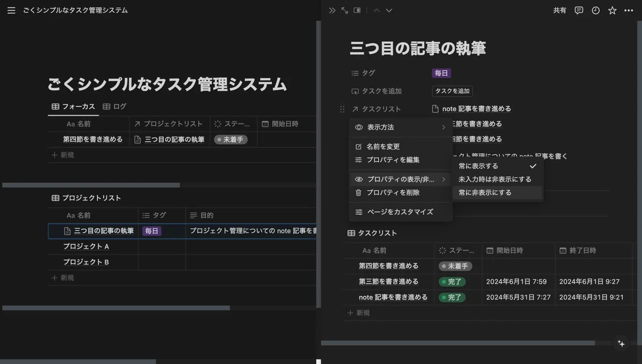
Task: Click the page title 三つ目の記事の執筆
Action: tap(418, 48)
